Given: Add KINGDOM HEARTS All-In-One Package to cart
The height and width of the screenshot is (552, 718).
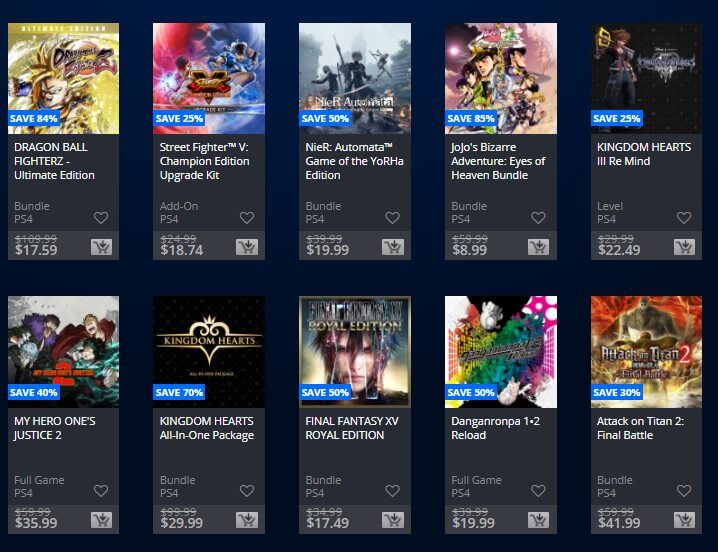Looking at the screenshot, I should [247, 520].
